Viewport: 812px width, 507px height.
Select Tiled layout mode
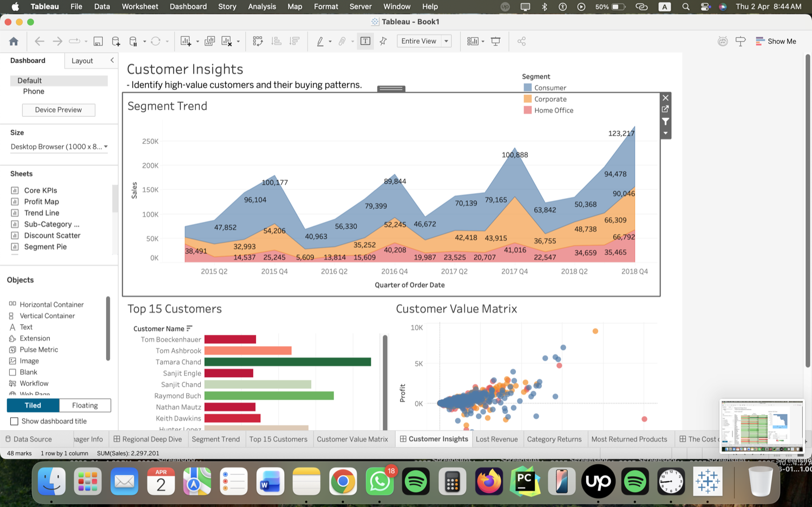coord(32,405)
